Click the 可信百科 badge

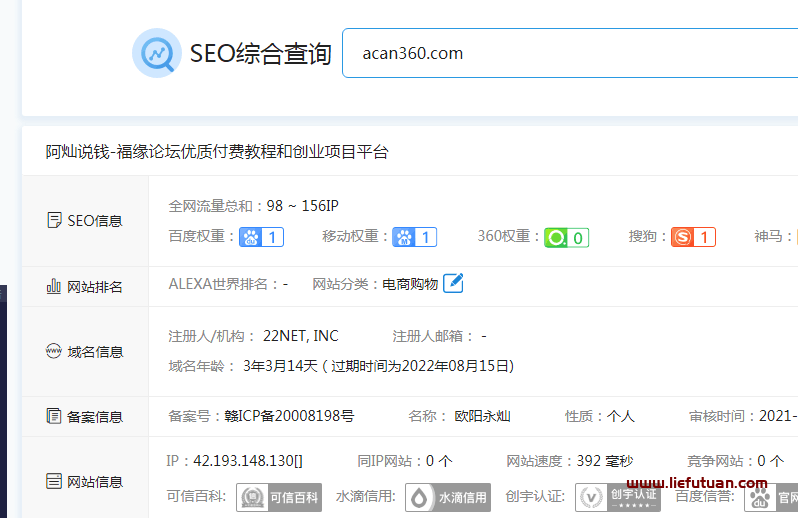[279, 497]
